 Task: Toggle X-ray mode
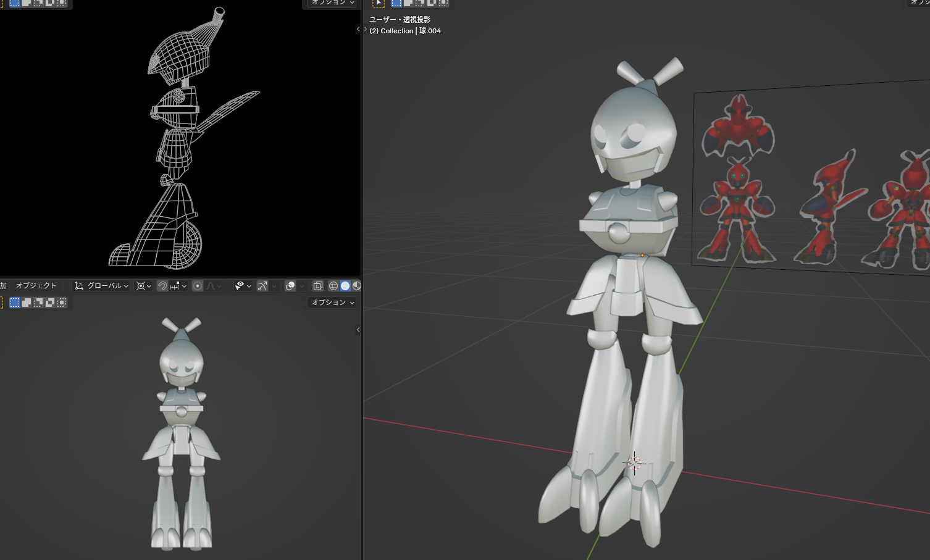click(317, 286)
